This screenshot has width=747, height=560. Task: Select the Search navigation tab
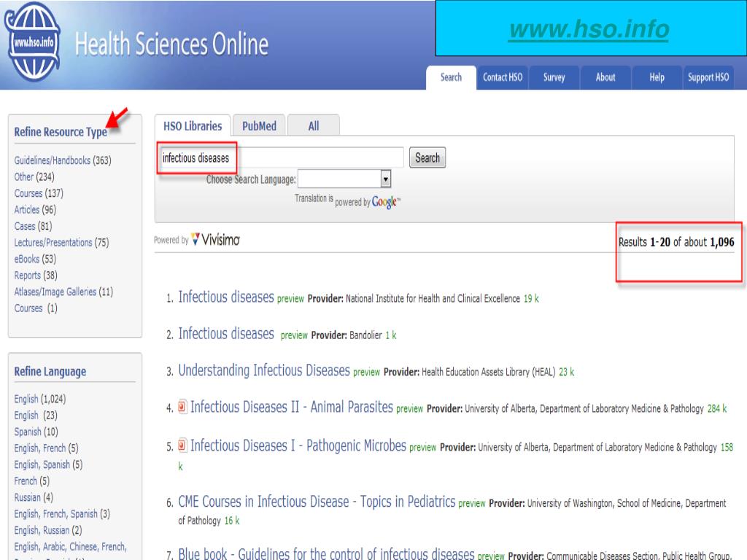(451, 77)
